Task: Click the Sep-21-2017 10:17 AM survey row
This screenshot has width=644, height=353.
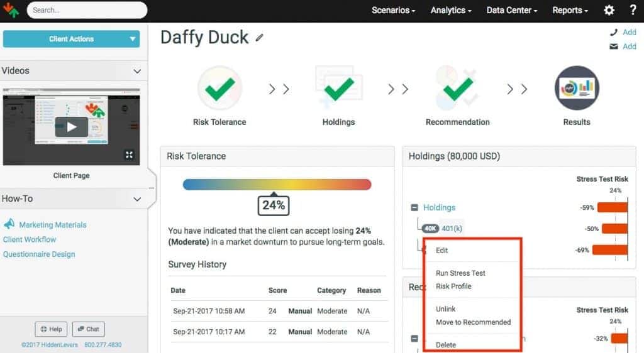Action: pyautogui.click(x=279, y=332)
